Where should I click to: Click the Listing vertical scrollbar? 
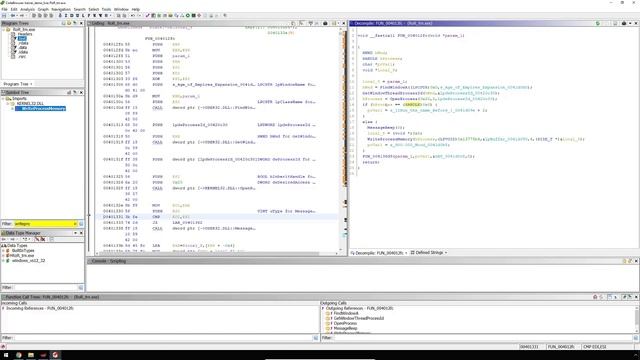pyautogui.click(x=341, y=139)
